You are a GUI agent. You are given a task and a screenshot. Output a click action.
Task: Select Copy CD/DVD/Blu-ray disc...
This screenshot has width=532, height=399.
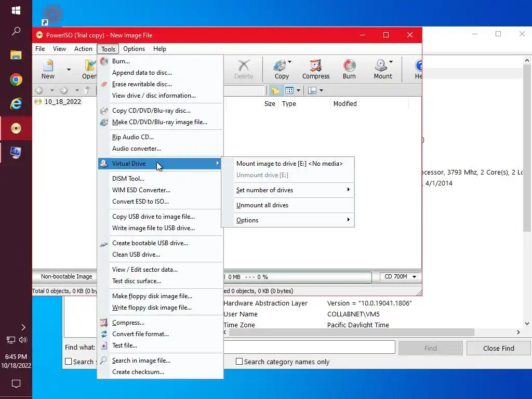[x=160, y=111]
